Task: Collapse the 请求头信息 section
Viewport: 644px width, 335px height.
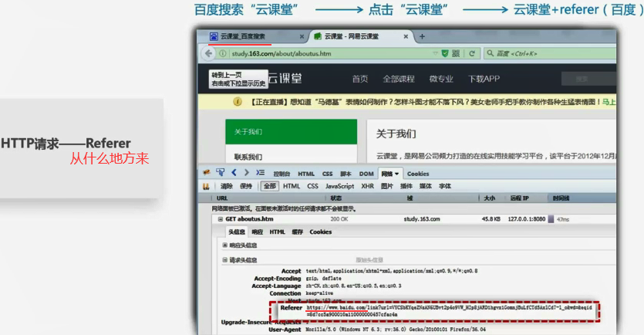Action: tap(224, 260)
